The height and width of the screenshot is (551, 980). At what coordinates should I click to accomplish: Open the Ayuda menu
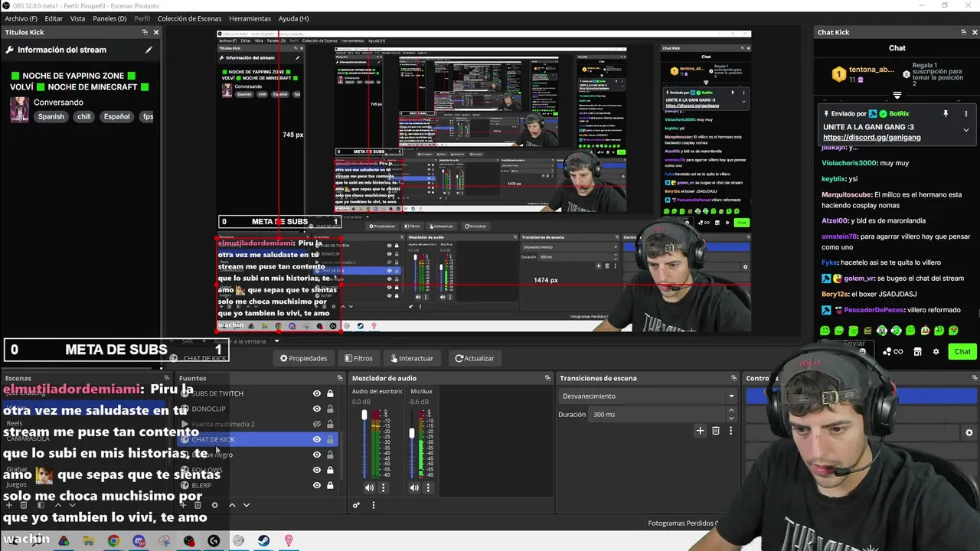[x=293, y=18]
